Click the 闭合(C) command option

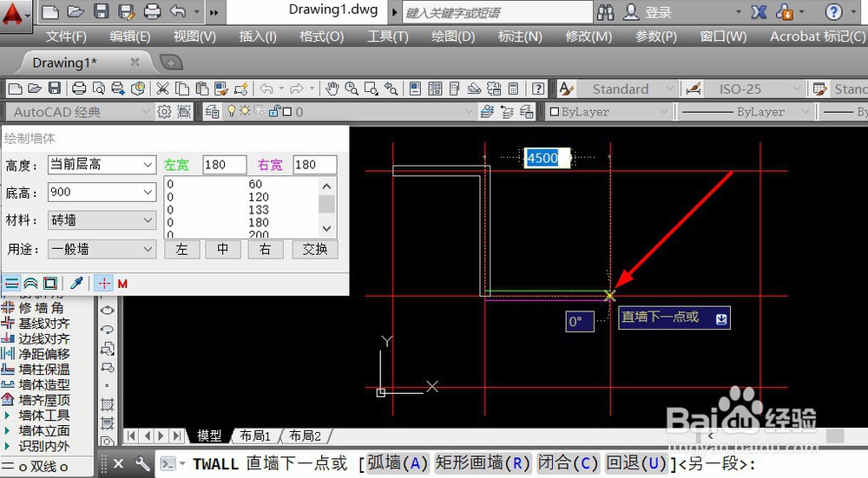point(568,462)
